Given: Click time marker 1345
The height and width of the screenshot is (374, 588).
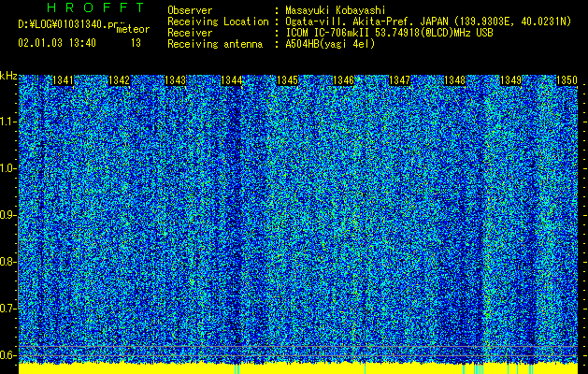Looking at the screenshot, I should [287, 80].
